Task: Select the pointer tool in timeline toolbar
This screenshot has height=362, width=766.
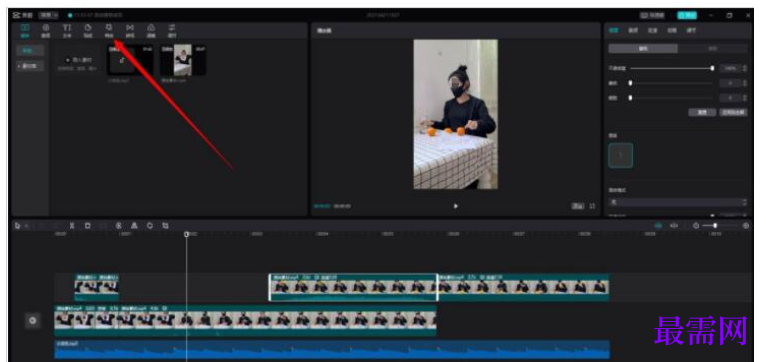Action: coord(18,226)
